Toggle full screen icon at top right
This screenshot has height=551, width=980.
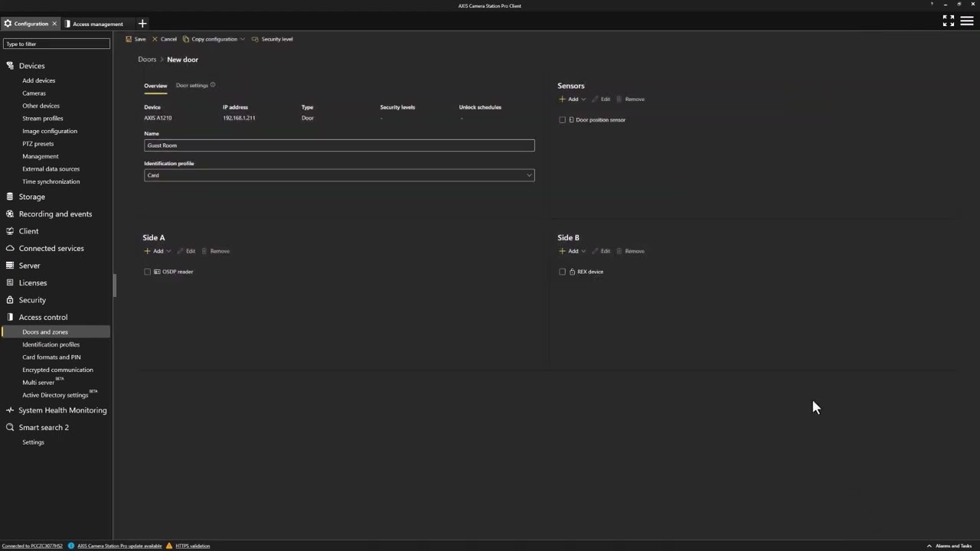(x=949, y=21)
